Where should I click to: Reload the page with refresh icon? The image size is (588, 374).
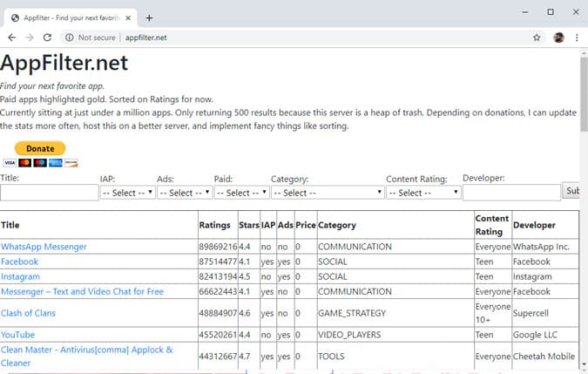click(x=47, y=37)
